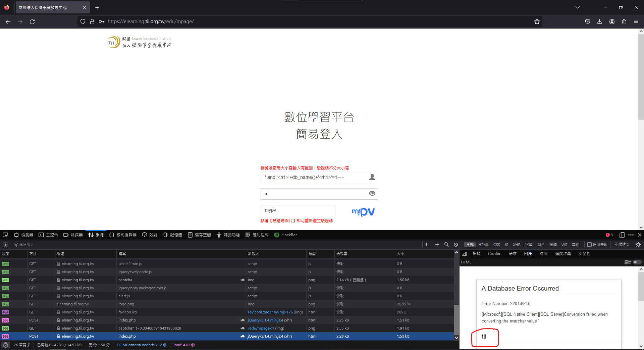The image size is (644, 350).
Task: Open network settings gear icon
Action: tap(638, 245)
